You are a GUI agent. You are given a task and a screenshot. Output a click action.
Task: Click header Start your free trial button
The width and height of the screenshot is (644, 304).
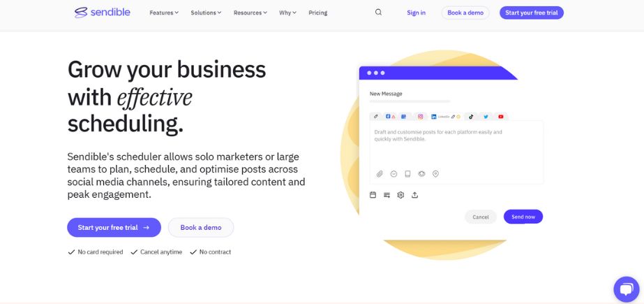pos(532,13)
